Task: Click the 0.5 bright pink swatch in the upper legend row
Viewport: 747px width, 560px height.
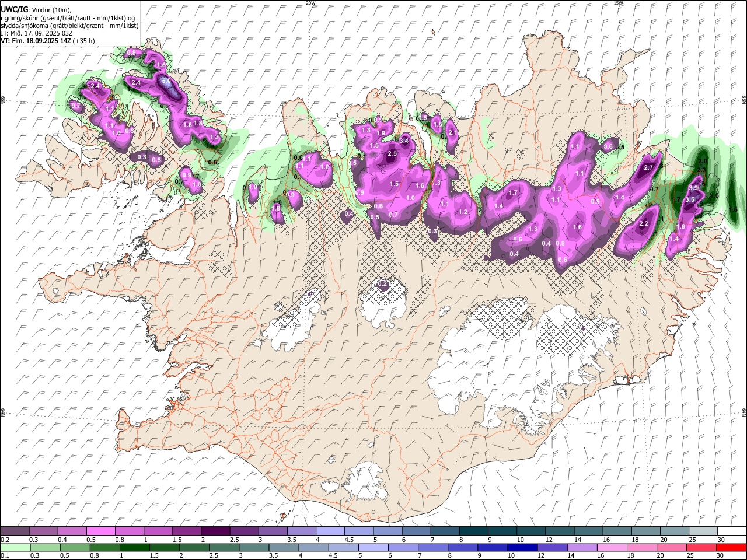Action: point(100,531)
